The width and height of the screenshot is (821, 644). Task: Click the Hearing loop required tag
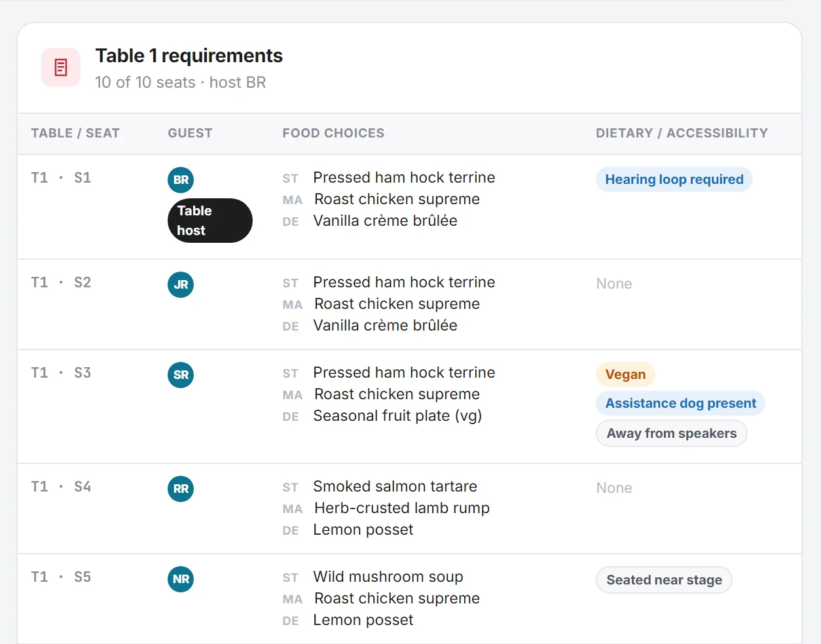pos(674,179)
